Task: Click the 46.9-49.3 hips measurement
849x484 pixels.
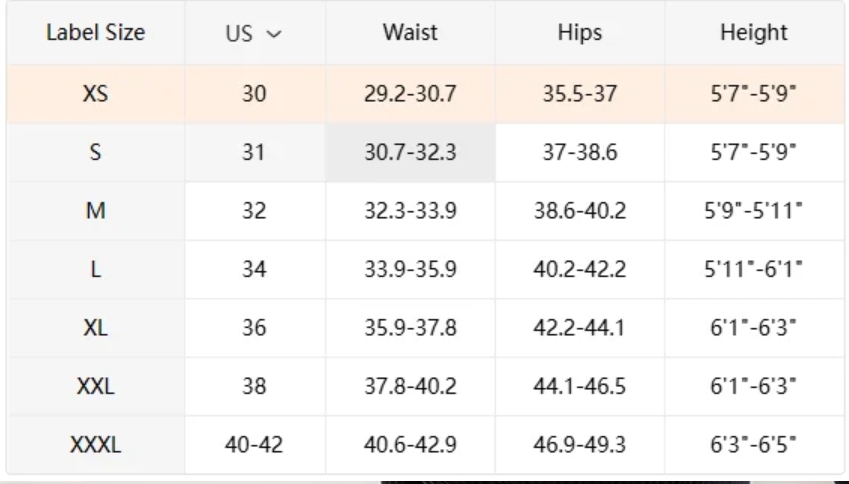Action: [x=580, y=445]
